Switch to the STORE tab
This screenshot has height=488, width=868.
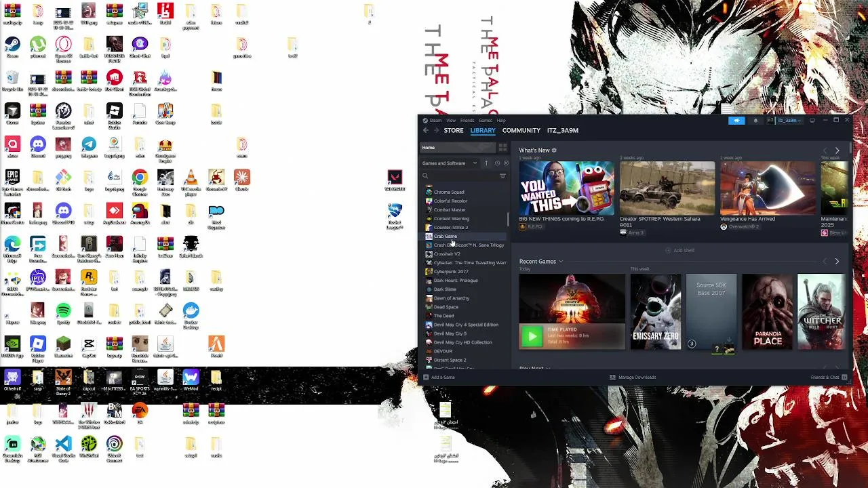click(454, 130)
